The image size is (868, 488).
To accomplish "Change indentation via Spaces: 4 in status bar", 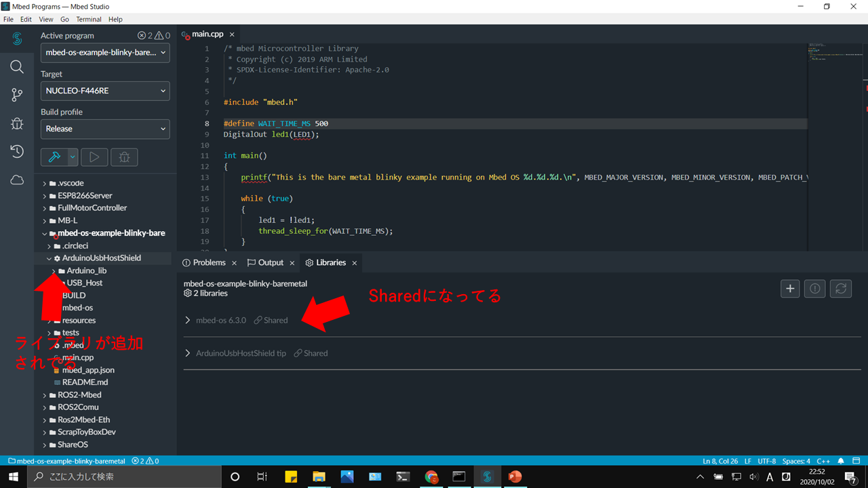I will coord(795,461).
